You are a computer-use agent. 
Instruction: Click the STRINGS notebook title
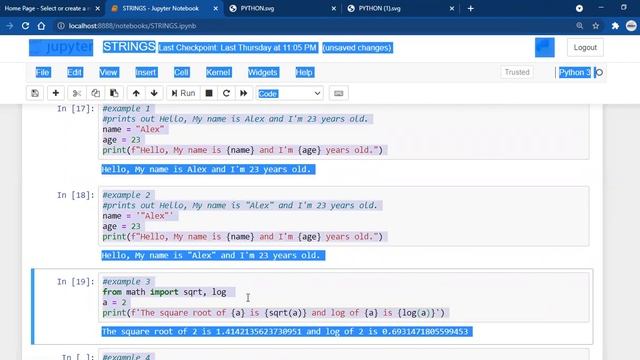coord(129,47)
